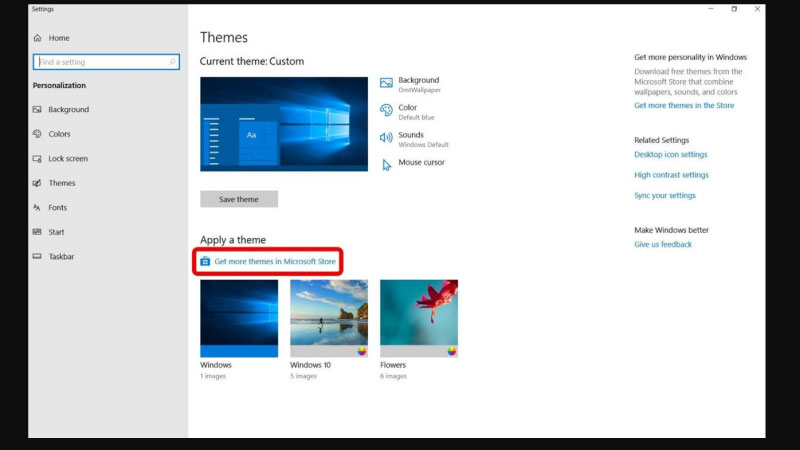Click the Home icon in sidebar
This screenshot has width=800, height=450.
pos(37,38)
